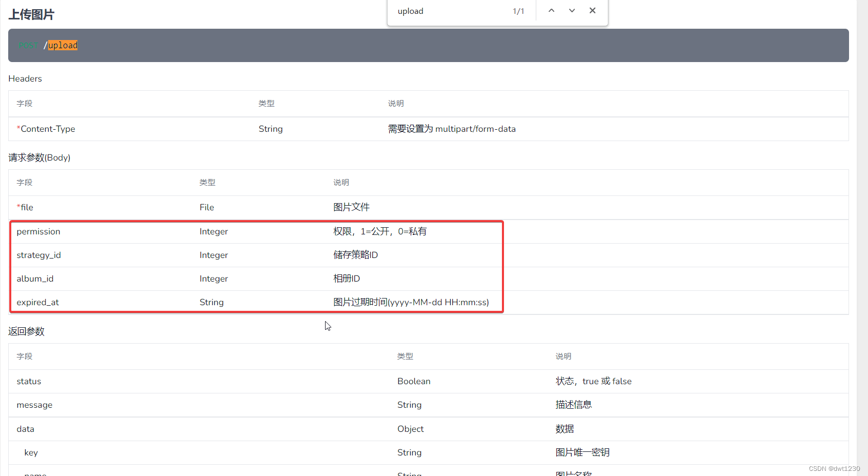Image resolution: width=868 pixels, height=476 pixels.
Task: Click the 'File' type cell
Action: coord(207,207)
